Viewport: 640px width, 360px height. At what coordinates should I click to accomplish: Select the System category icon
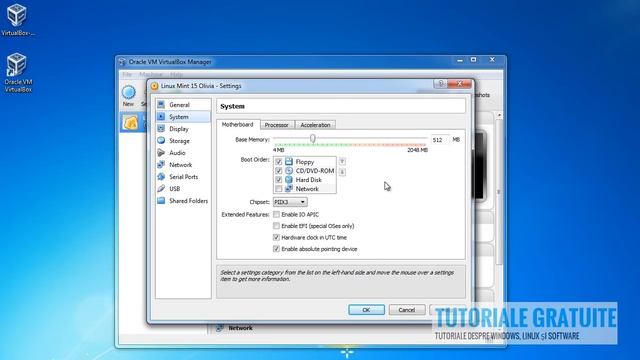(162, 117)
